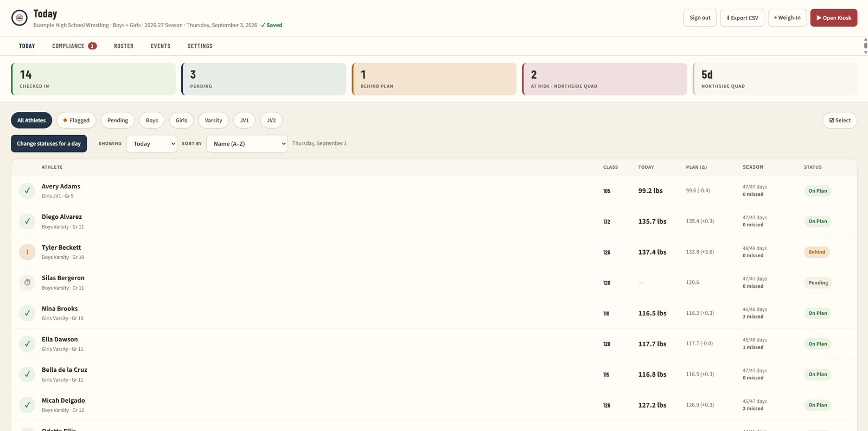This screenshot has width=868, height=431.
Task: Click Nina Brooks' On Plan status badge
Action: 818,313
